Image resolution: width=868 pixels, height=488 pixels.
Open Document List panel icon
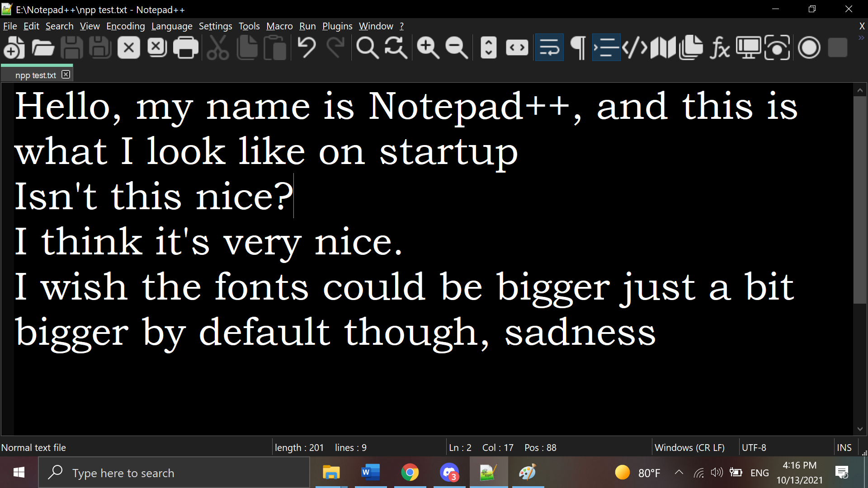click(692, 47)
